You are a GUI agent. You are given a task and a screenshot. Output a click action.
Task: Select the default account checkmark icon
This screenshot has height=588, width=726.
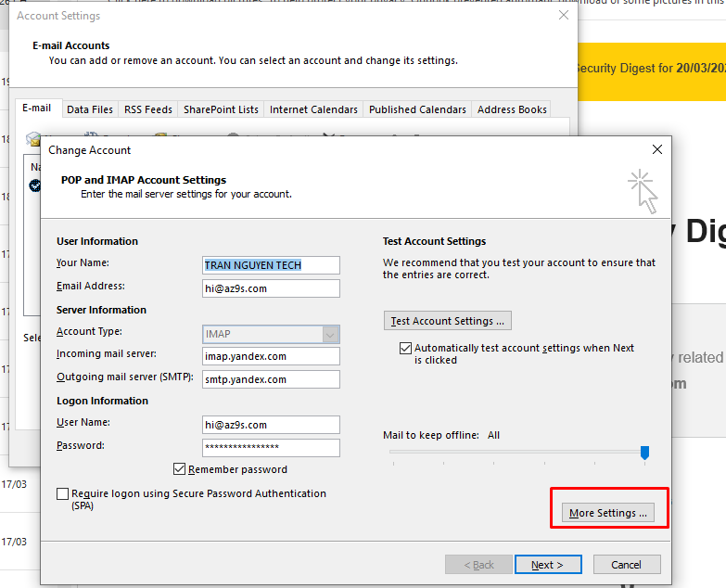click(35, 185)
